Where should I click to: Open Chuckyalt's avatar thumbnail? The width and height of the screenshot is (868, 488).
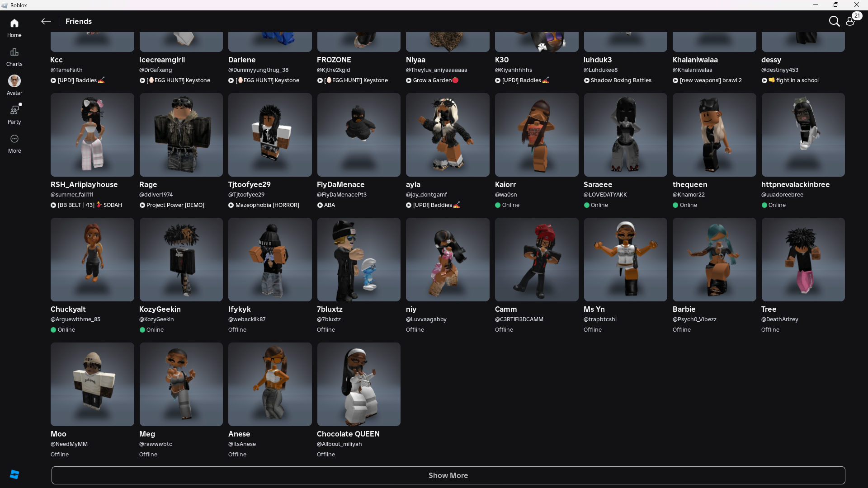[92, 259]
